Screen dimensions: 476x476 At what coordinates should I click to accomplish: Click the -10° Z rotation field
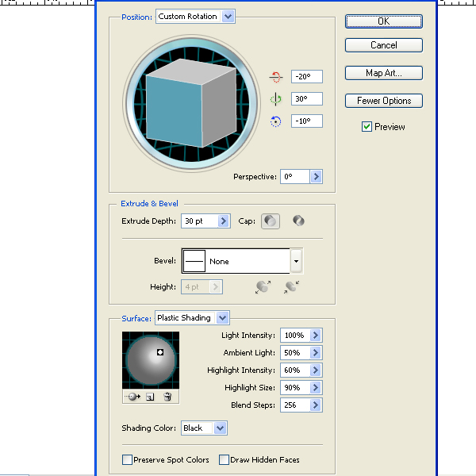pyautogui.click(x=306, y=121)
